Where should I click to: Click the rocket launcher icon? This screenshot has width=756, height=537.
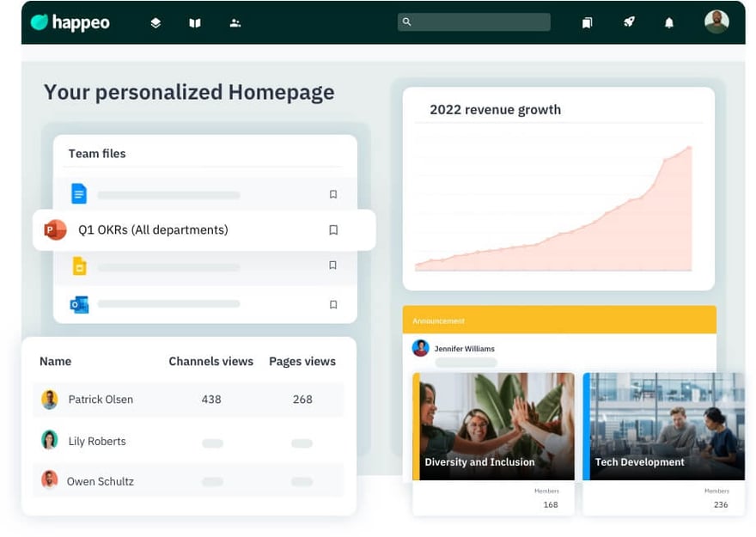click(x=629, y=22)
